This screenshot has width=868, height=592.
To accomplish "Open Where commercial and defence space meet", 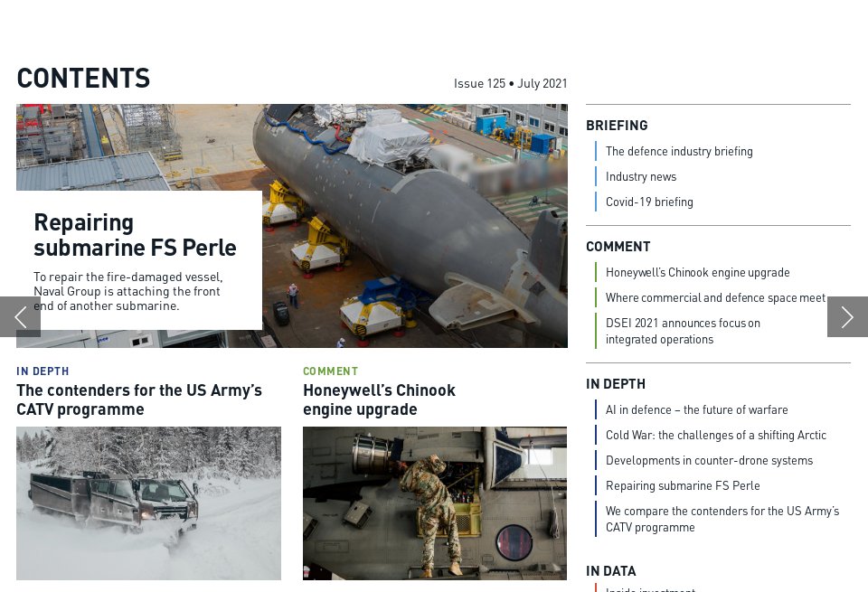I will 714,297.
